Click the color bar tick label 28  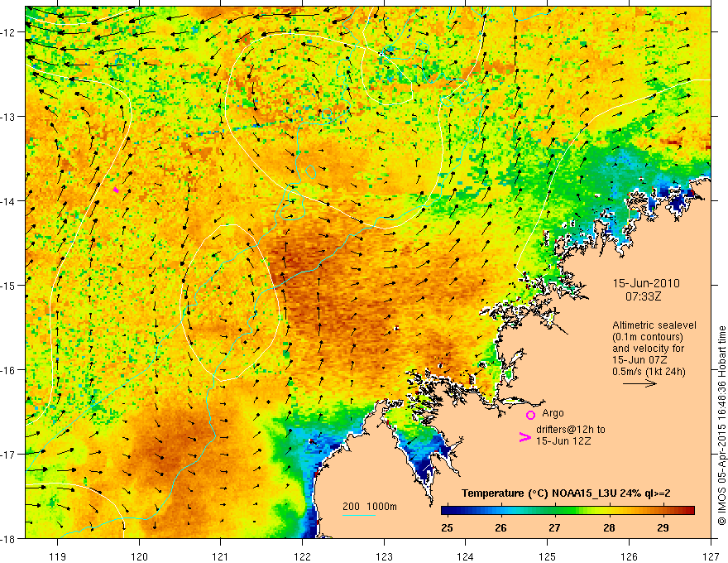(609, 528)
